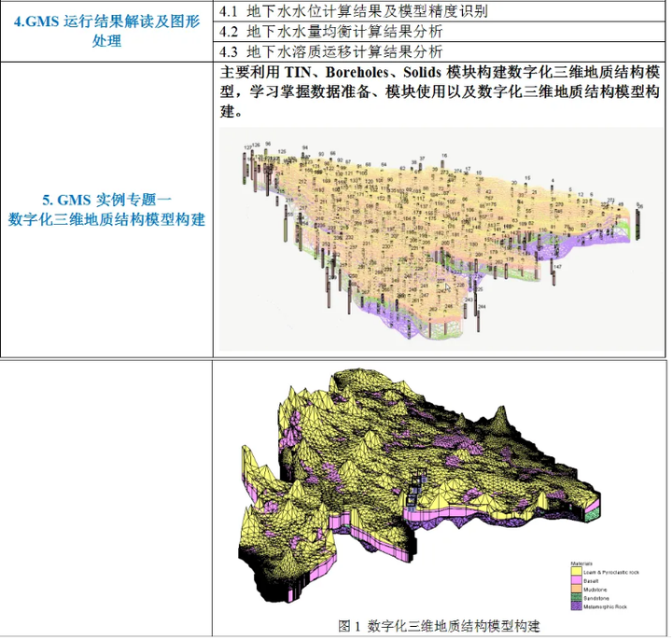Click the 'Sandstone' legend label
This screenshot has width=672, height=640.
[x=596, y=598]
